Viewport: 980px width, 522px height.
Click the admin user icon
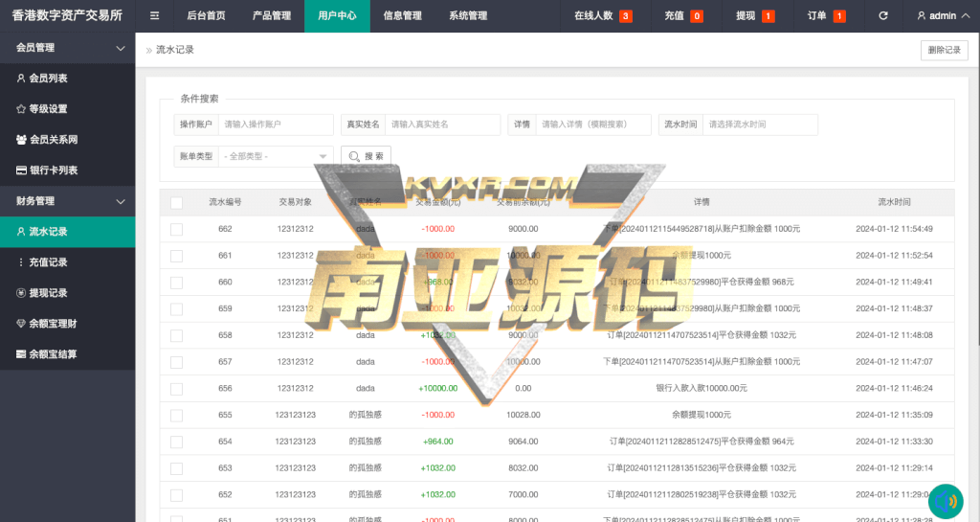coord(922,15)
